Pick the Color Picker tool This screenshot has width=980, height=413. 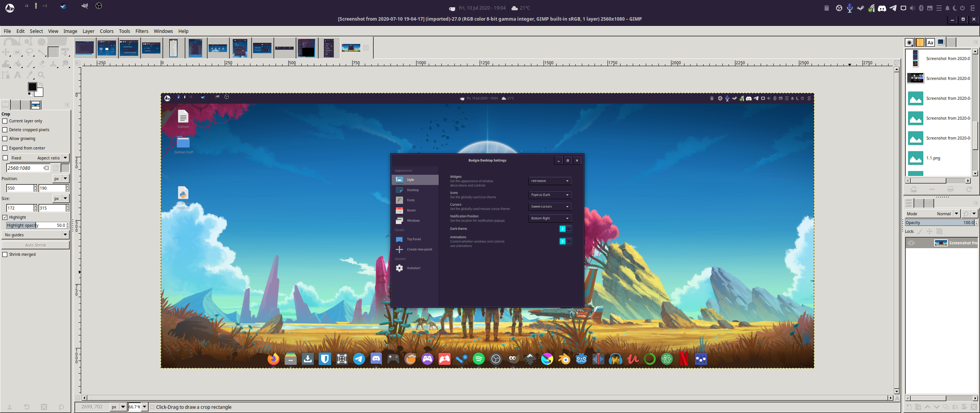[29, 75]
